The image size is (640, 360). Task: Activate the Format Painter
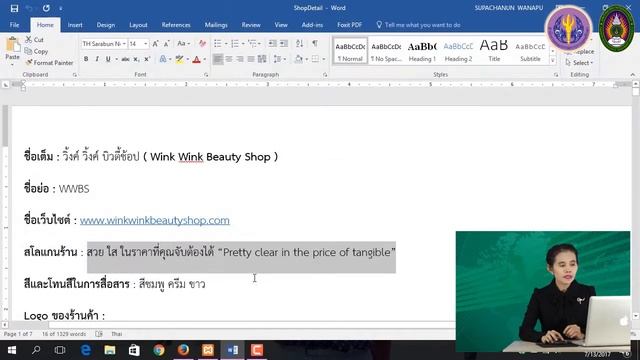point(49,63)
